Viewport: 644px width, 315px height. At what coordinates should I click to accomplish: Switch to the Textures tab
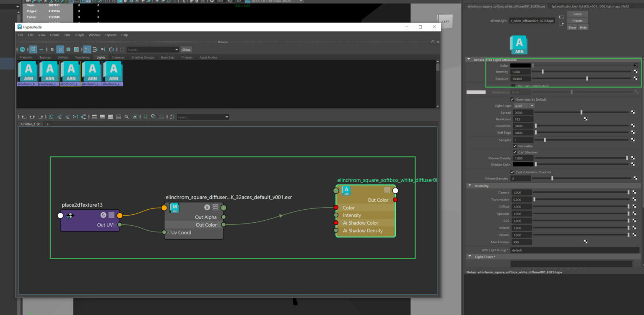click(45, 57)
